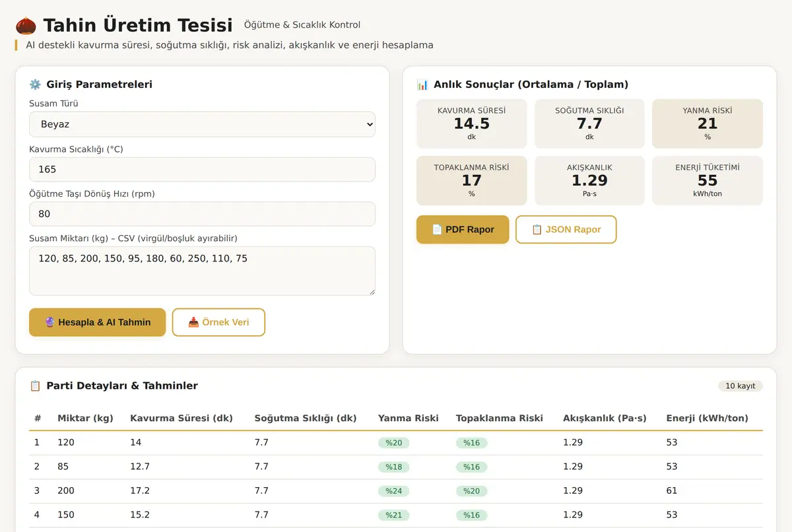792x532 pixels.
Task: Click the Topaklanma Riski column header
Action: [x=500, y=418]
